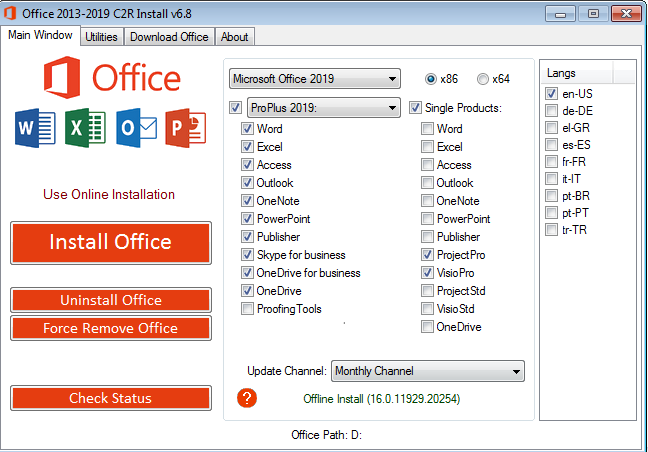
Task: Uncheck Publisher under ProPlus 2019
Action: point(247,237)
